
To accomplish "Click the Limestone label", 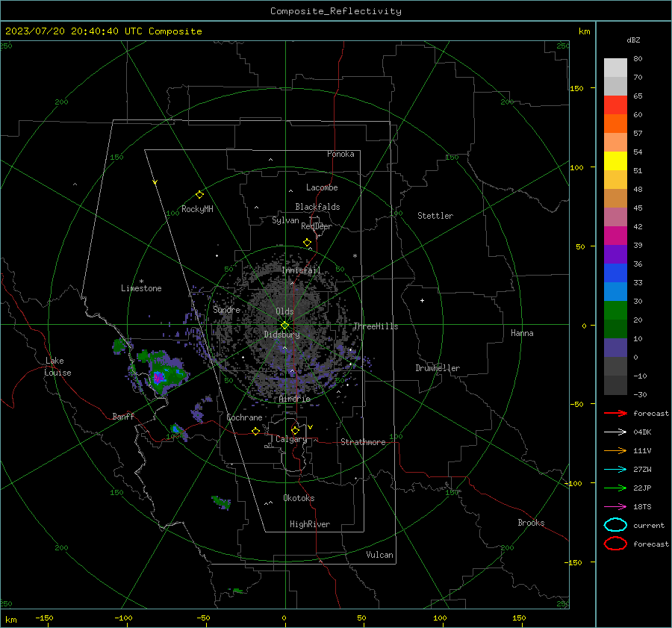I will 141,288.
